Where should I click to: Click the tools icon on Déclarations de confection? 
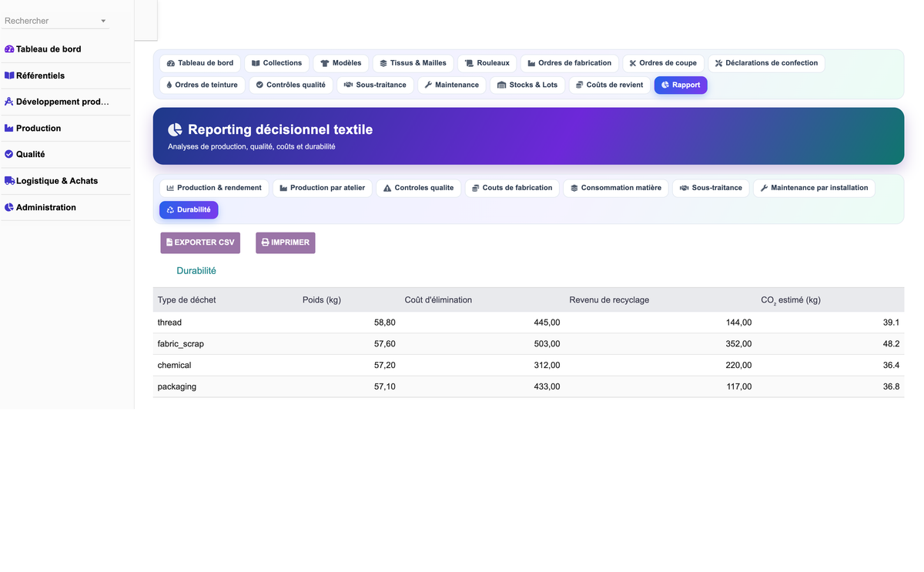pos(719,63)
